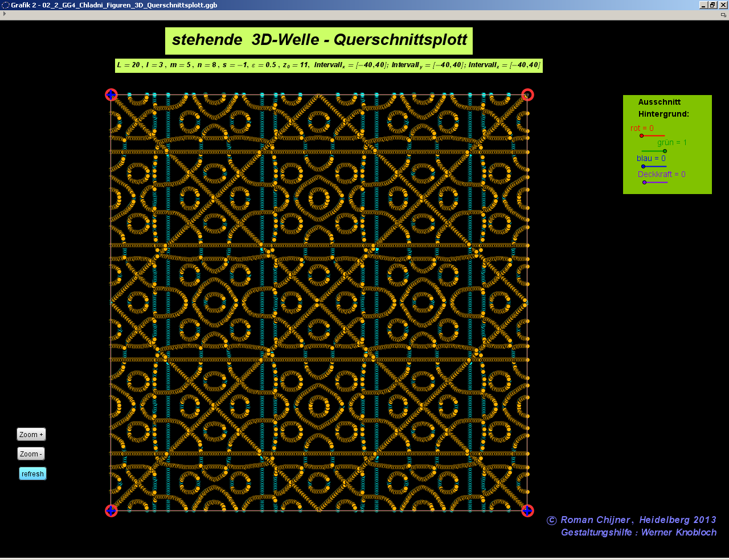Expand the side panel arrow below the title bar

pos(3,14)
